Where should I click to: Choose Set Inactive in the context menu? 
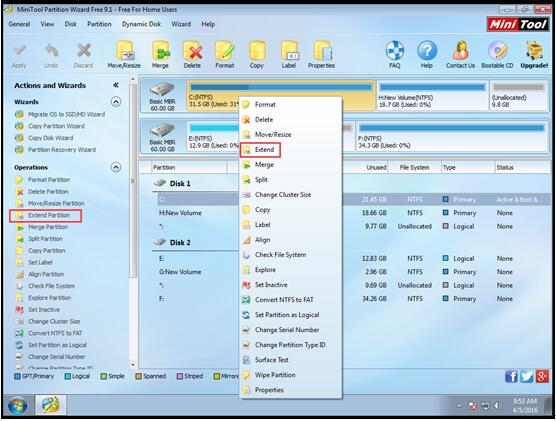point(271,285)
